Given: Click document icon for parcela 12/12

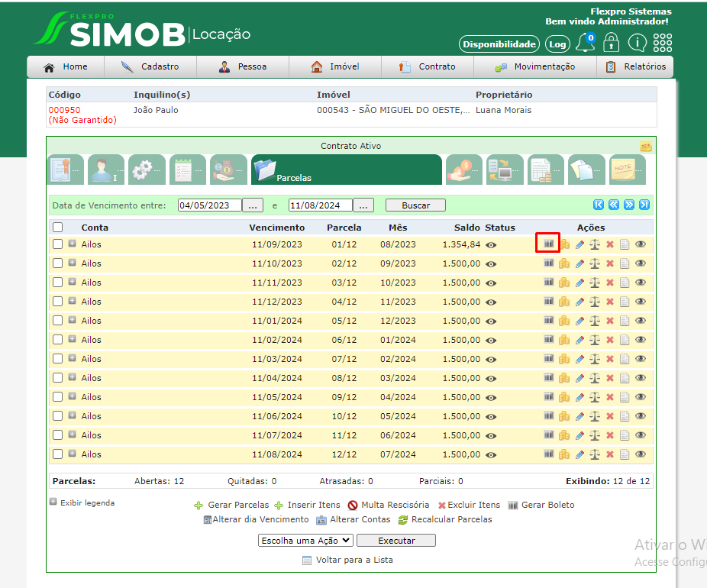Looking at the screenshot, I should point(625,454).
